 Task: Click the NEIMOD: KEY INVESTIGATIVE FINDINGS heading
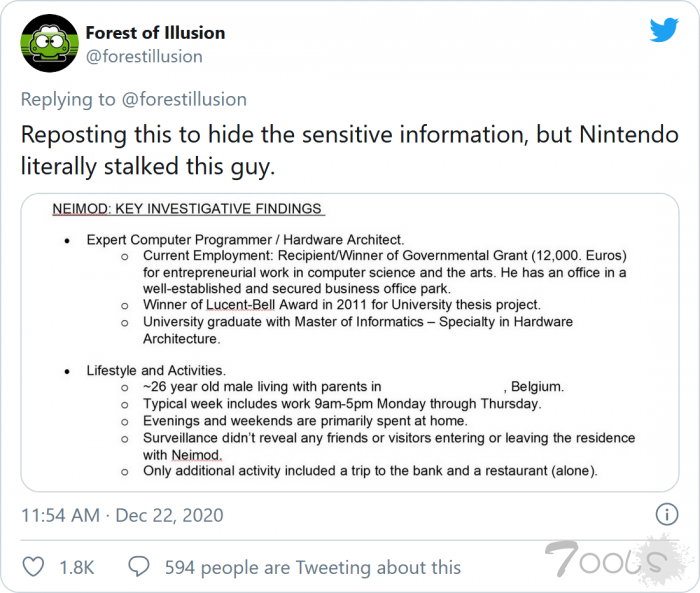(x=187, y=209)
